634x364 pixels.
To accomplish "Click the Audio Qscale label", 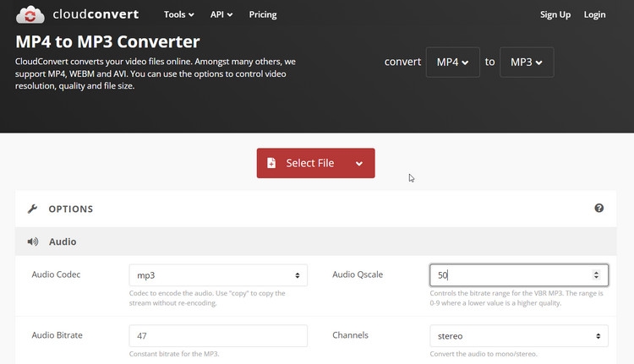I will (x=358, y=274).
